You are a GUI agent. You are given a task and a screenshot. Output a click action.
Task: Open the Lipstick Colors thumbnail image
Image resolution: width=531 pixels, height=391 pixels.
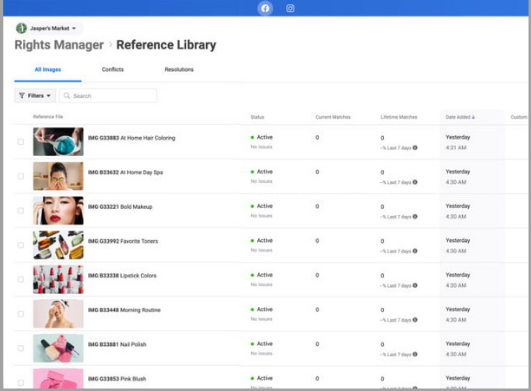[58, 280]
